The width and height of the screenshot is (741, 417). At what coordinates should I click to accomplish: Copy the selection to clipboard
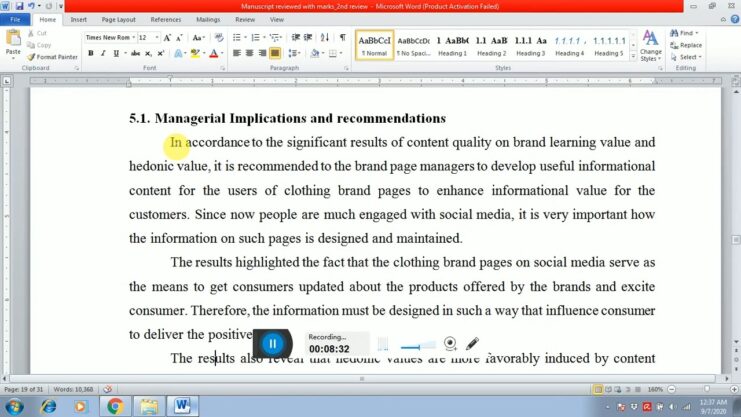[x=39, y=45]
